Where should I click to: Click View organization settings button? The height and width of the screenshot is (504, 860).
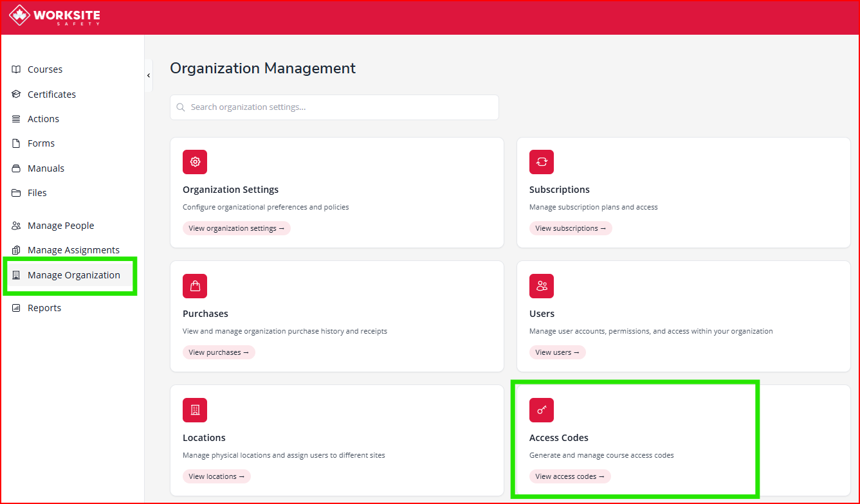[x=237, y=228]
